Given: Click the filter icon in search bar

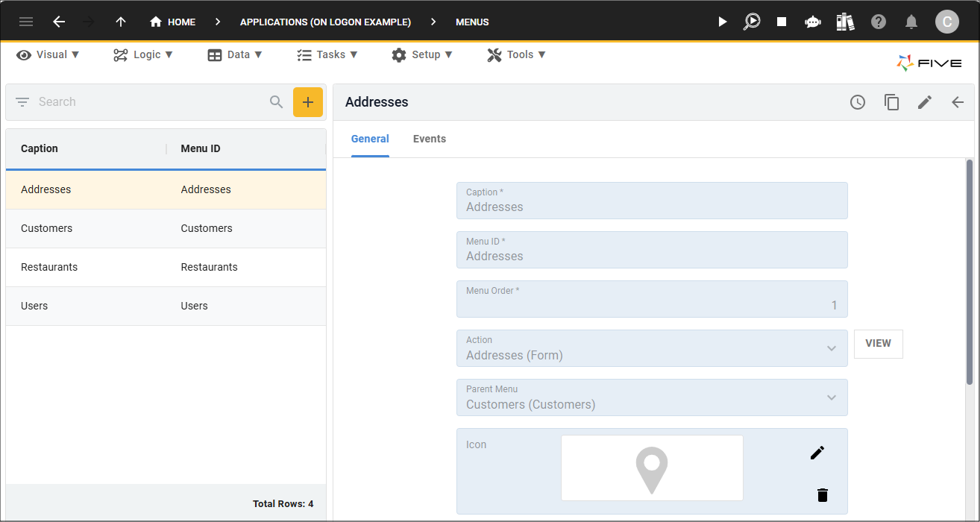Looking at the screenshot, I should [x=22, y=102].
